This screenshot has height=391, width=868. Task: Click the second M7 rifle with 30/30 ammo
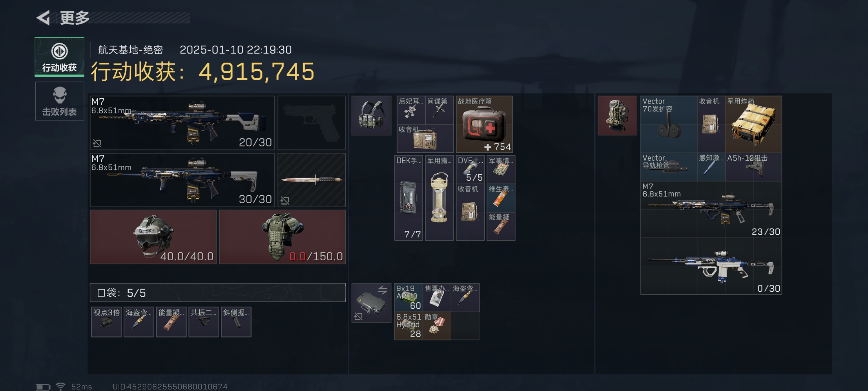pyautogui.click(x=182, y=180)
